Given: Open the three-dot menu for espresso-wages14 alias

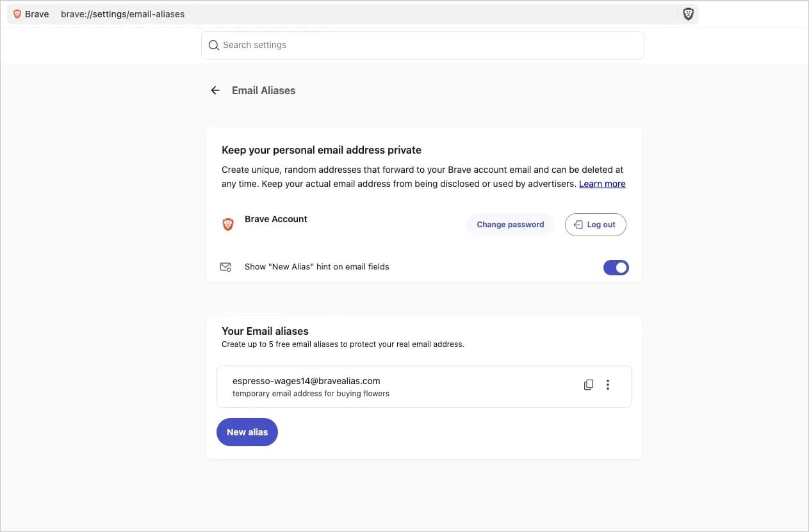Looking at the screenshot, I should click(x=608, y=385).
